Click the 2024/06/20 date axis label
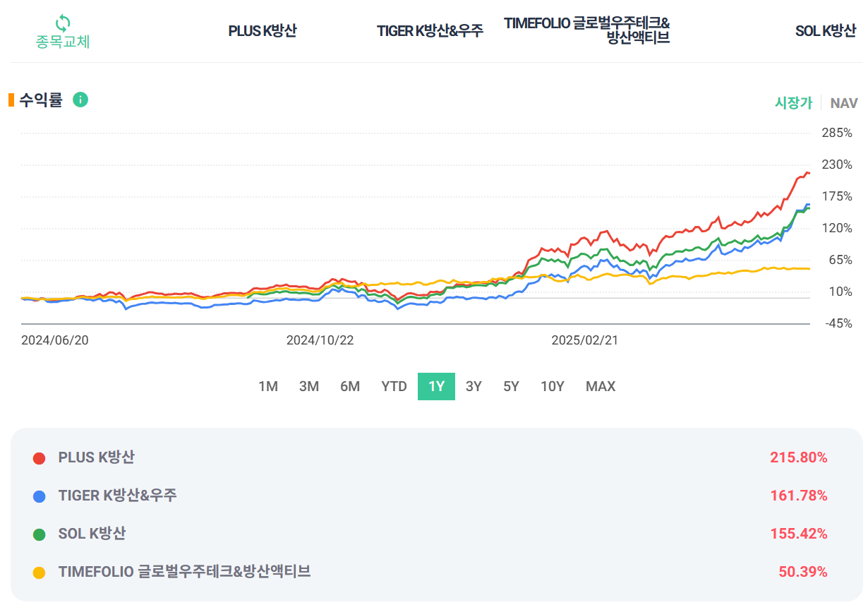The image size is (868, 605). click(55, 340)
